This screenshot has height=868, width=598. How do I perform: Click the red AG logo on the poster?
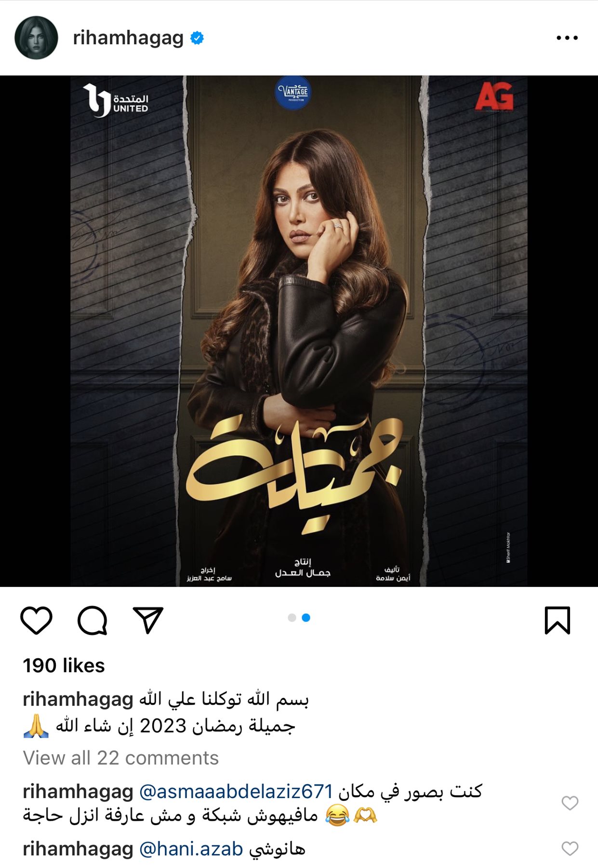(x=494, y=96)
